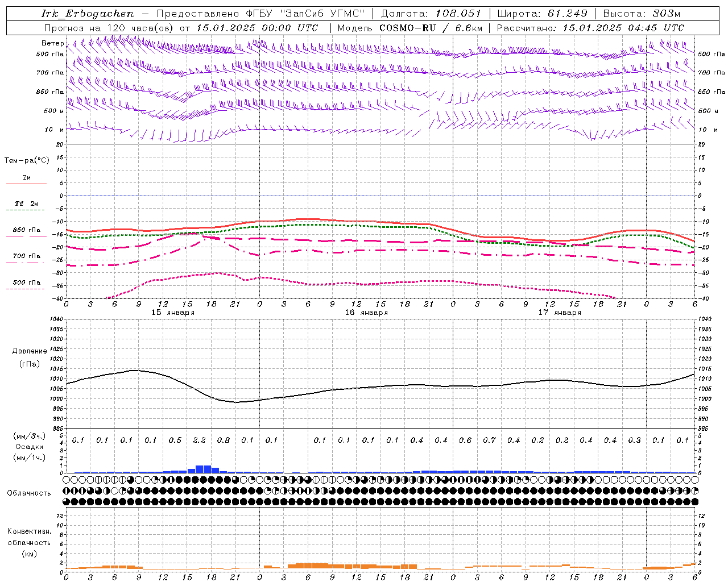
Task: Select the forecast length text "Прогноз на 120 часа(ов)"
Action: (109, 28)
